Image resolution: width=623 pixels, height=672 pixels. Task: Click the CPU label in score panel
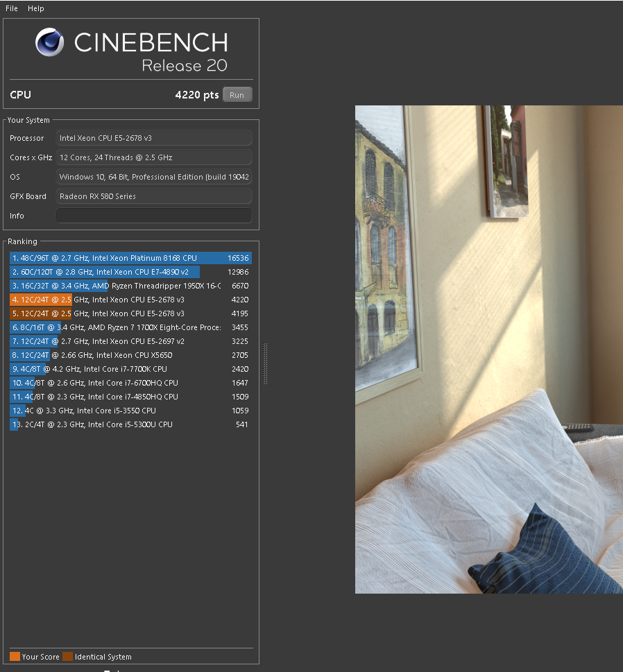pyautogui.click(x=21, y=95)
